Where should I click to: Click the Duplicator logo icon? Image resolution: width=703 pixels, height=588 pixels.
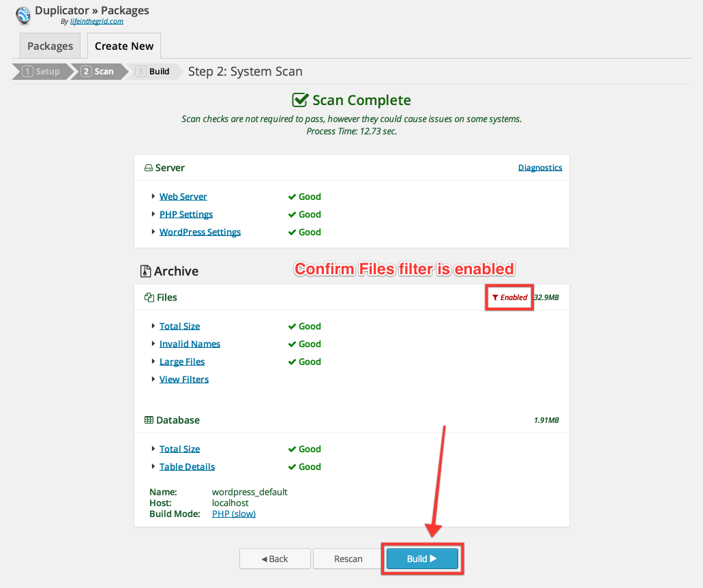click(x=23, y=15)
